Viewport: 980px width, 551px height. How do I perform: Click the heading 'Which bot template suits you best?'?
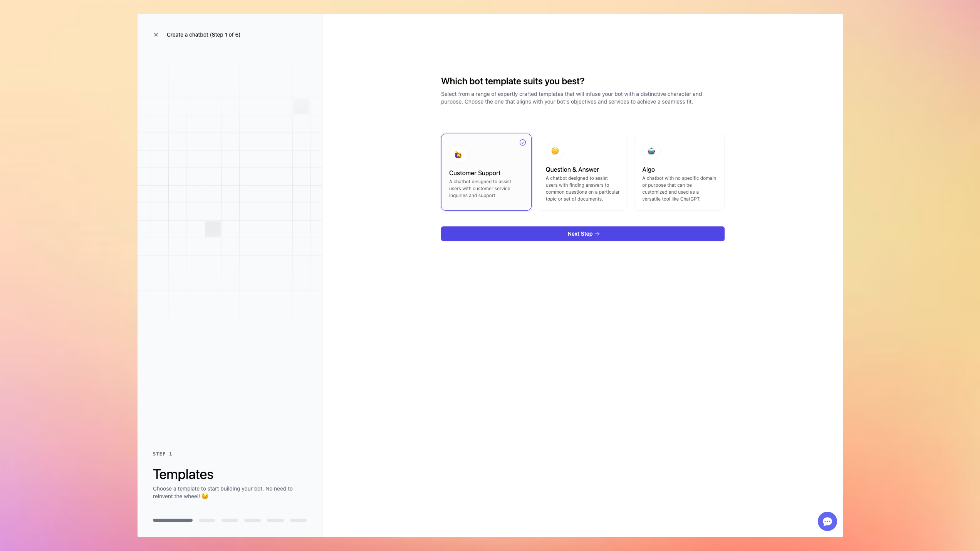512,81
